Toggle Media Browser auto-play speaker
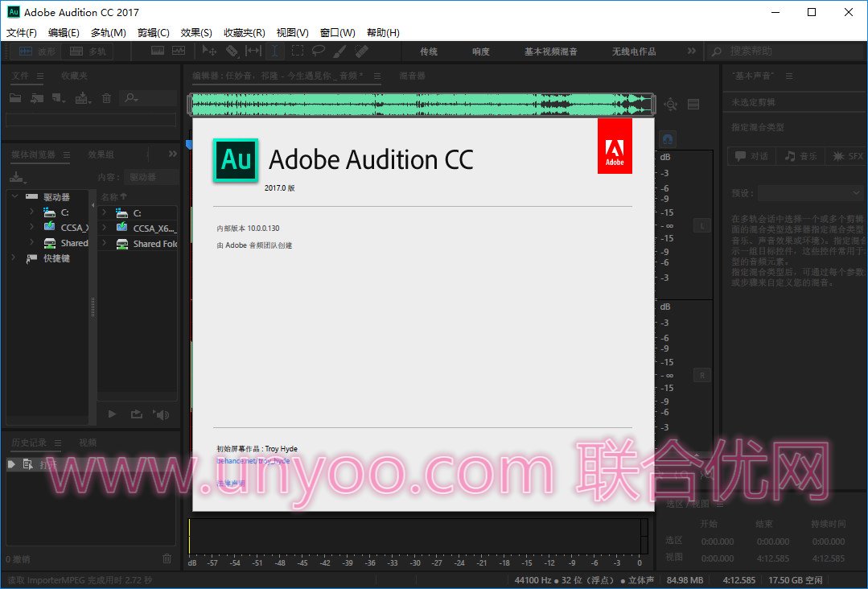Screen dimensions: 868x589 tap(161, 414)
